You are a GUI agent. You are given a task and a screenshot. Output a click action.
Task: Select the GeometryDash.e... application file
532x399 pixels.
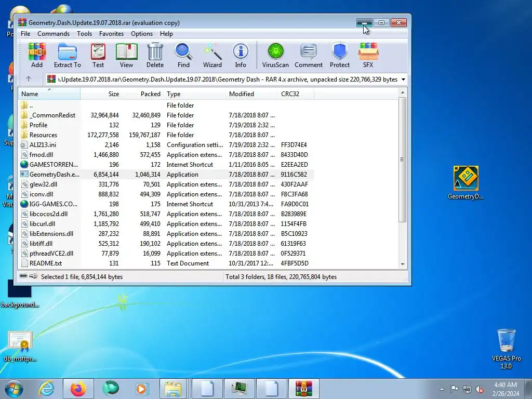click(49, 175)
